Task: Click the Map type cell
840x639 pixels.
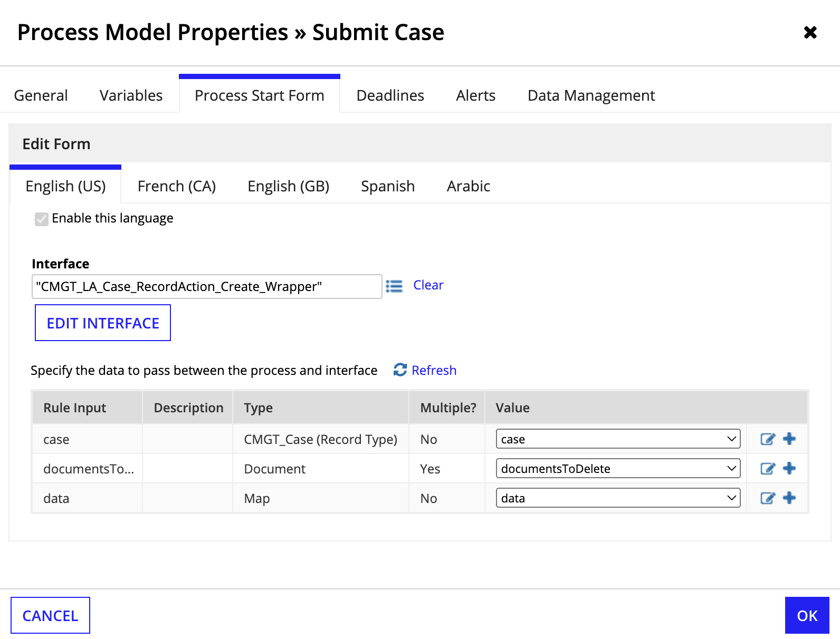Action: [x=321, y=498]
